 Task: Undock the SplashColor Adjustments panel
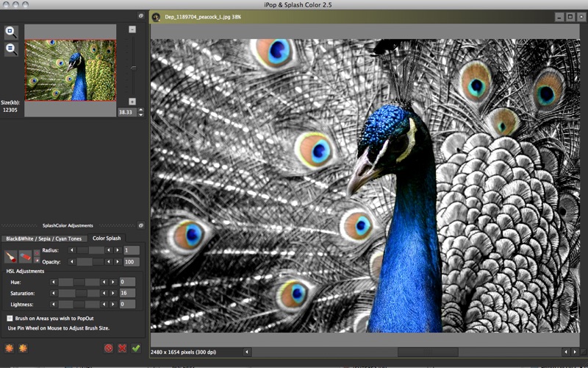(x=140, y=225)
